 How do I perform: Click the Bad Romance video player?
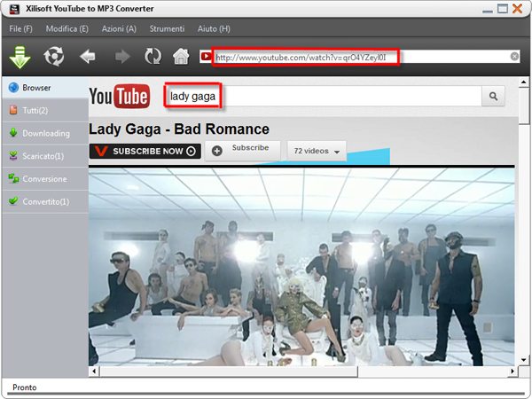point(301,267)
